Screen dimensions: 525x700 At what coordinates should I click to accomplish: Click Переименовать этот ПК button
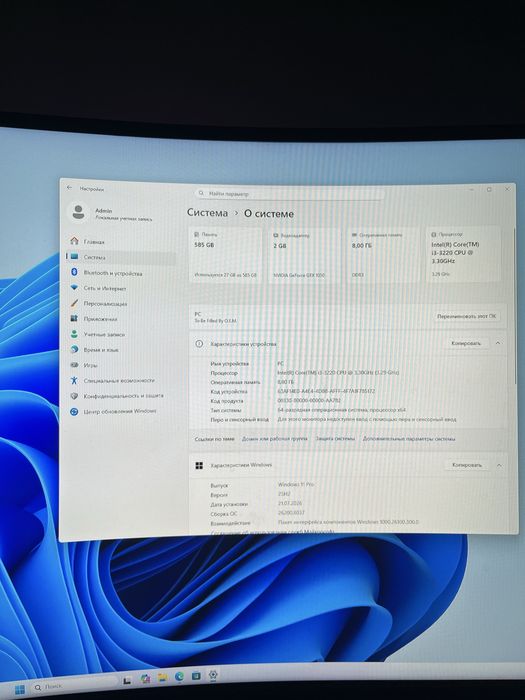(x=467, y=316)
